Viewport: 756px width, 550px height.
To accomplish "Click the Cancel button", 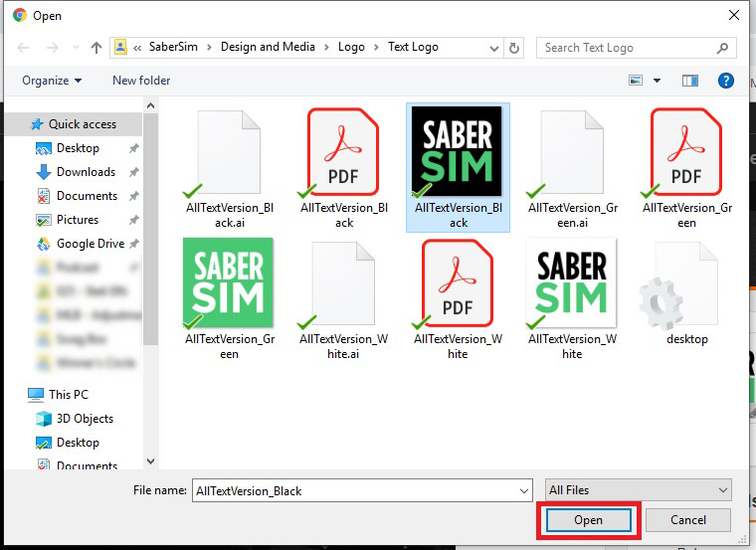I will (x=688, y=520).
